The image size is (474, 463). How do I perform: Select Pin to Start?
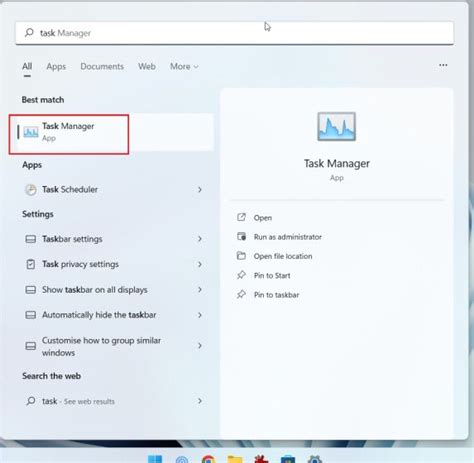coord(272,276)
